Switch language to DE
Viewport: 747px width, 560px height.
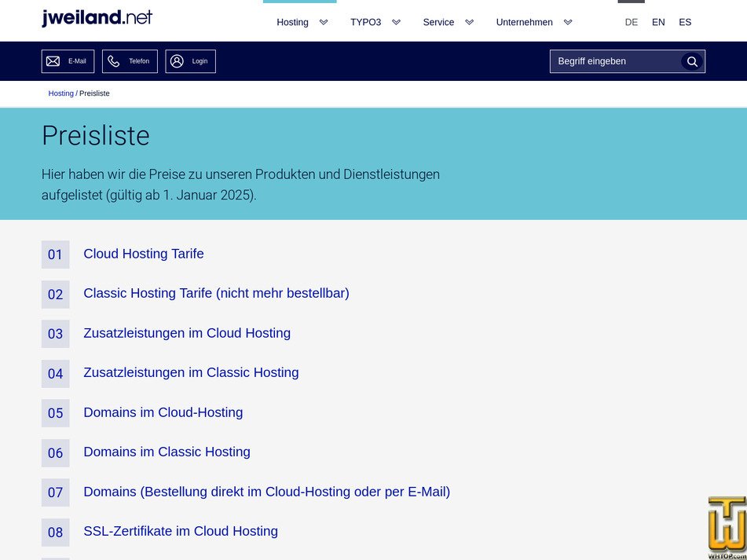pyautogui.click(x=632, y=22)
